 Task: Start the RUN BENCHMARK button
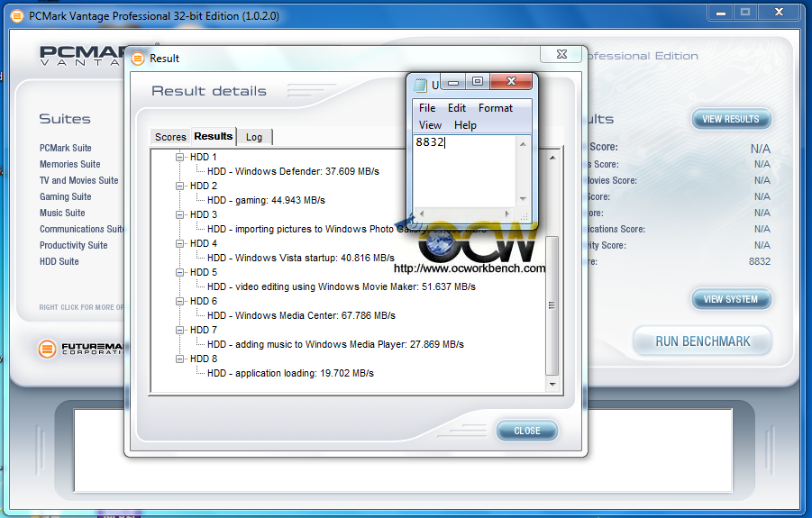[703, 341]
